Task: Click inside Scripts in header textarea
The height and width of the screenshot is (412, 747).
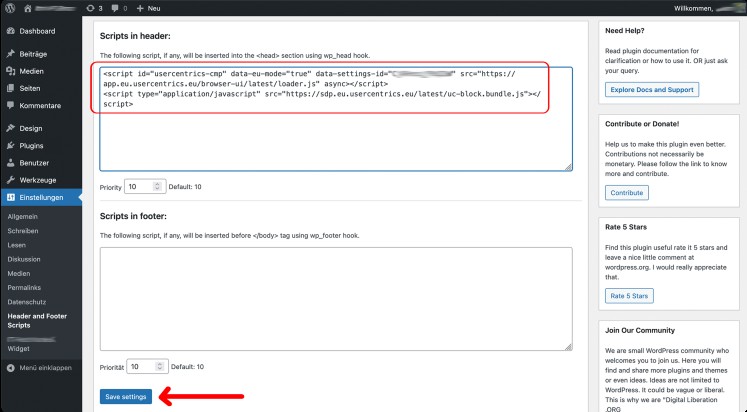Action: [x=336, y=119]
